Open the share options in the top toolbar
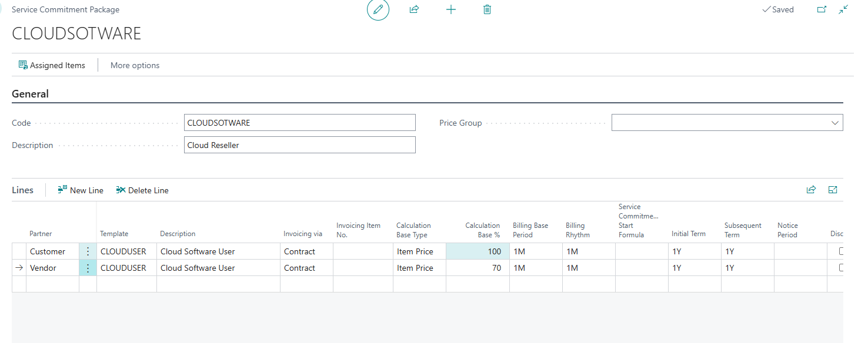Viewport: 868px width, 343px height. [x=414, y=9]
